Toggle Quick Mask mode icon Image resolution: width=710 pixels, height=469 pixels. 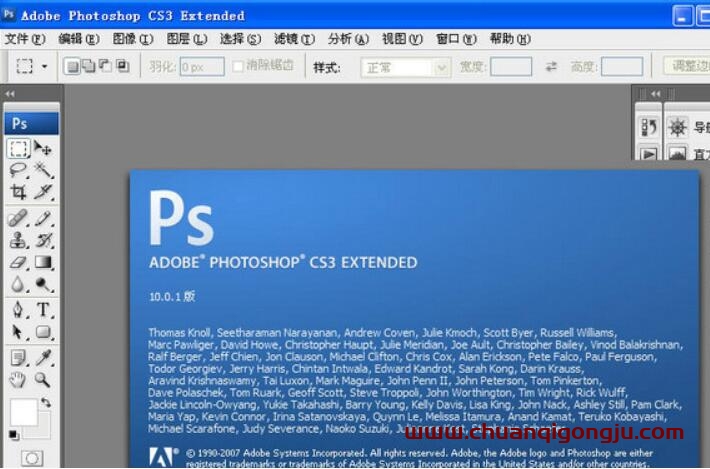click(32, 458)
